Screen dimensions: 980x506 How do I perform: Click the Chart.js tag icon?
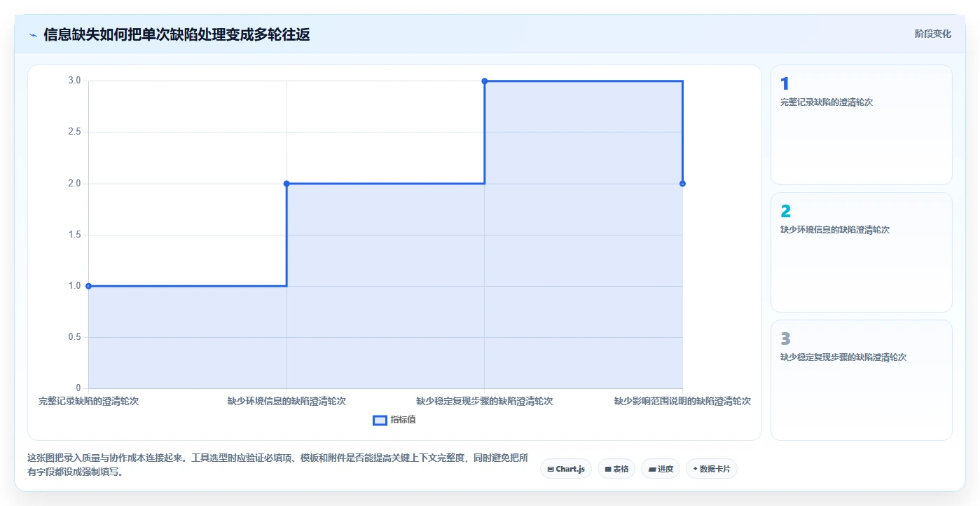(x=551, y=469)
